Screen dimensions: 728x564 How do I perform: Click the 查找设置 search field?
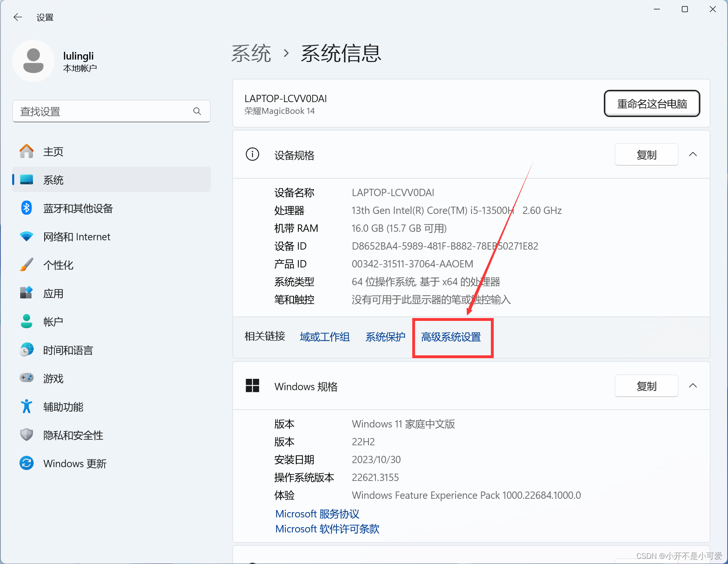(x=111, y=111)
